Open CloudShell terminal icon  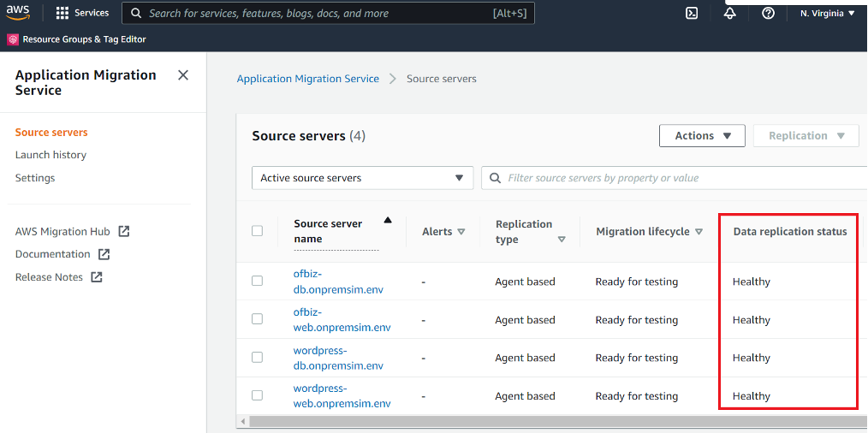pos(692,13)
